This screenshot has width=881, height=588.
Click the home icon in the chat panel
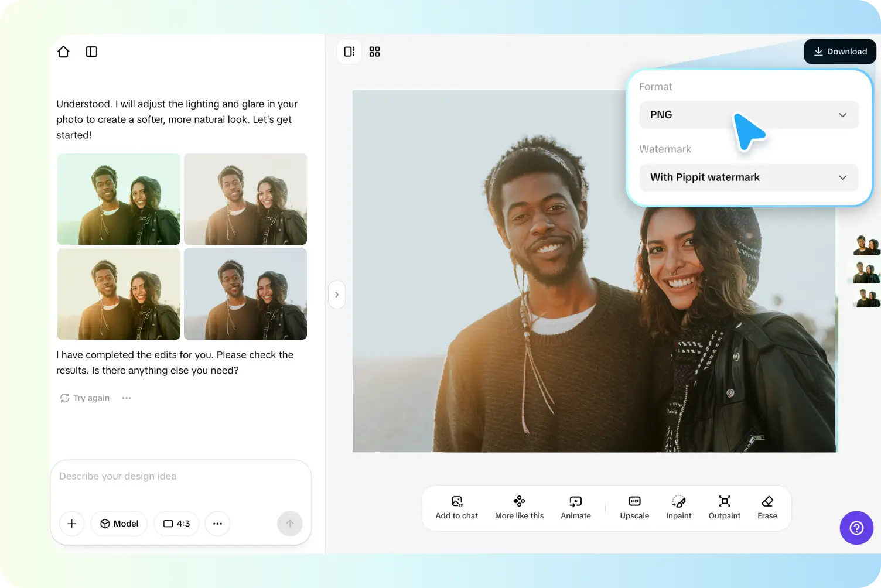(63, 52)
